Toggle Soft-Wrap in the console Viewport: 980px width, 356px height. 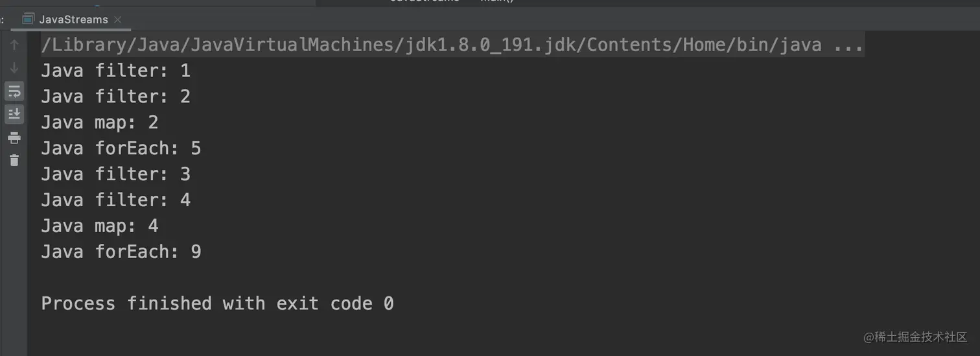[x=14, y=91]
